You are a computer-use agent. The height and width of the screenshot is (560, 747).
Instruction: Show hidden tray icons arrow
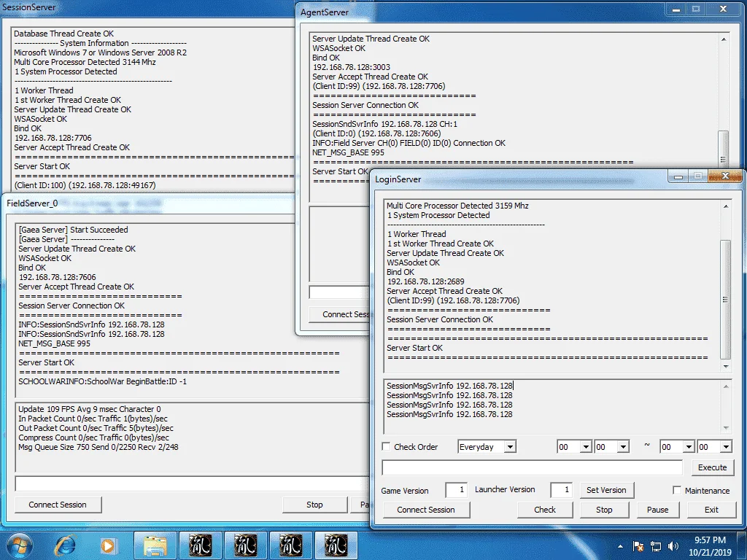[620, 547]
